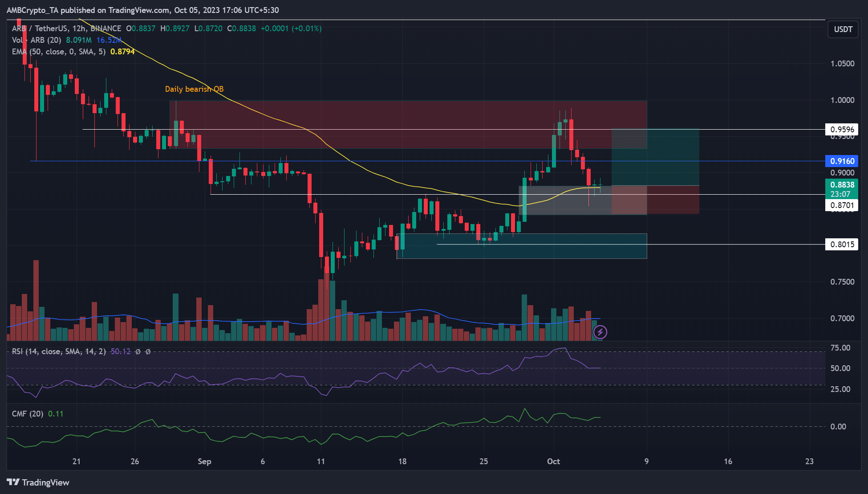Select the 'Daily bearish OB' text annotation
Image resolution: width=868 pixels, height=494 pixels.
pos(194,89)
